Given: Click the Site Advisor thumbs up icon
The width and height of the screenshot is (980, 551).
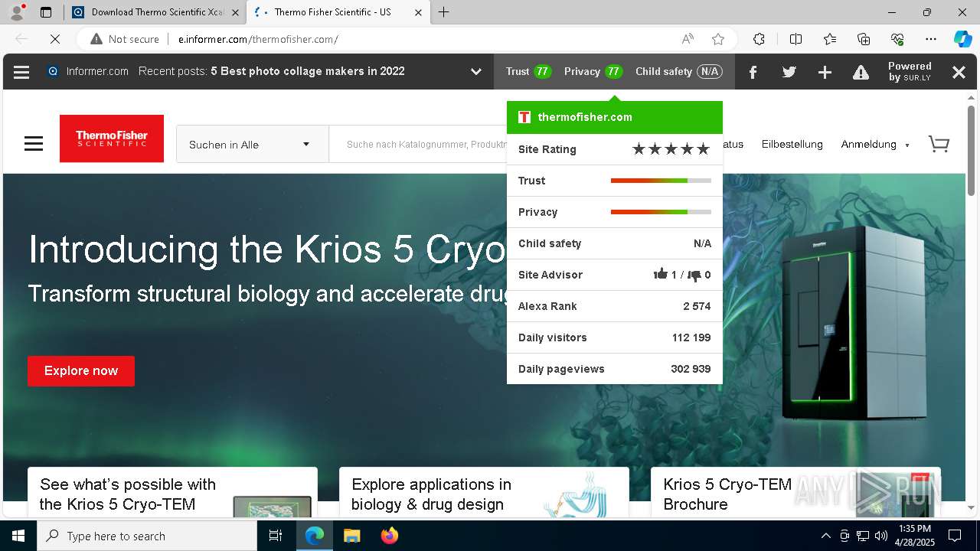Looking at the screenshot, I should 660,274.
